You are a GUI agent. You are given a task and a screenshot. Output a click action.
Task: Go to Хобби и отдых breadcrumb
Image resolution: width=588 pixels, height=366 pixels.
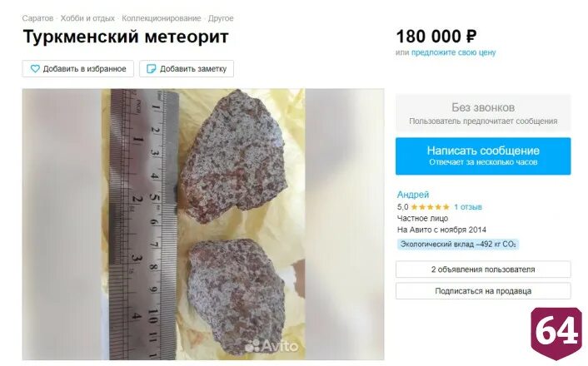pos(87,18)
